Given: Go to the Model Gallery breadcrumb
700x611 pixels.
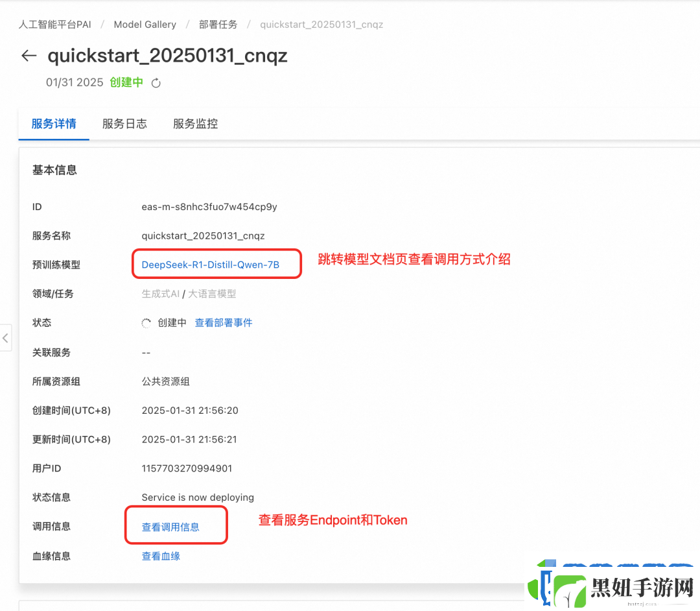Looking at the screenshot, I should 145,25.
